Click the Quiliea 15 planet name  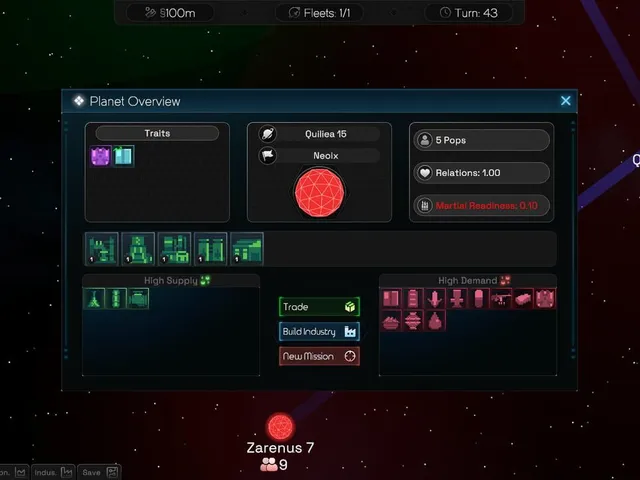click(x=326, y=134)
